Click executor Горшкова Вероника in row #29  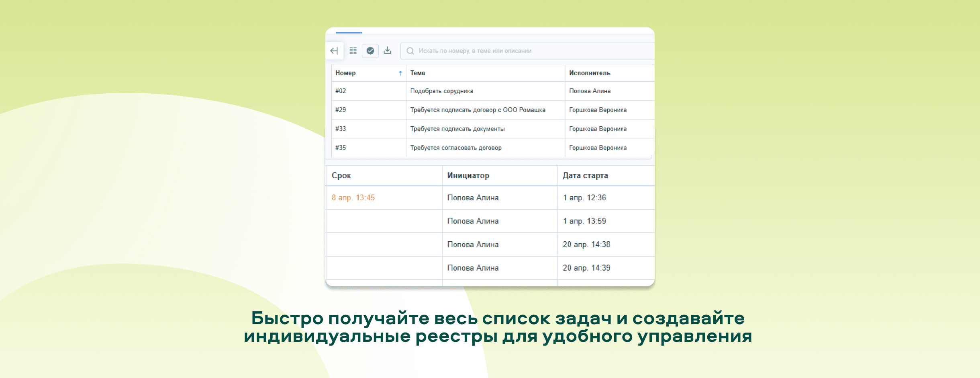pos(598,110)
